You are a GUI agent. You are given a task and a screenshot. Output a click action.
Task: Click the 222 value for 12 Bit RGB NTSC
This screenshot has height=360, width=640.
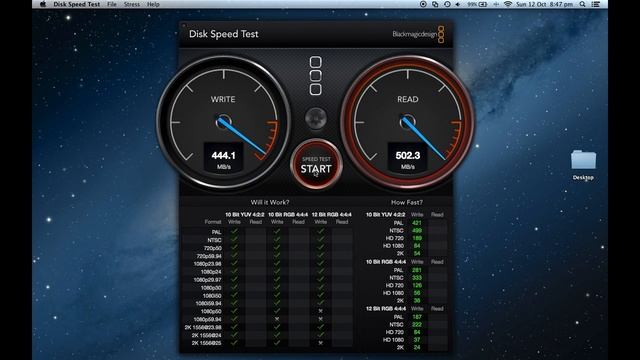pos(417,324)
